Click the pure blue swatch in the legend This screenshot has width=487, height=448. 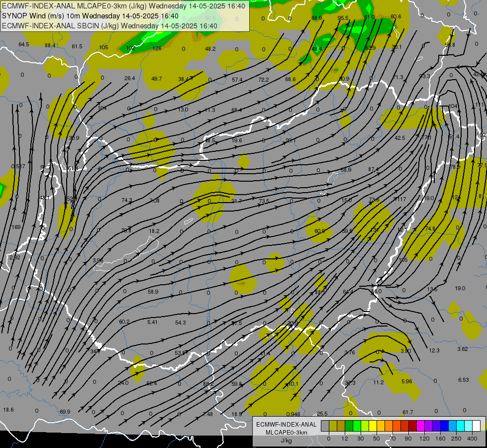tap(444, 426)
